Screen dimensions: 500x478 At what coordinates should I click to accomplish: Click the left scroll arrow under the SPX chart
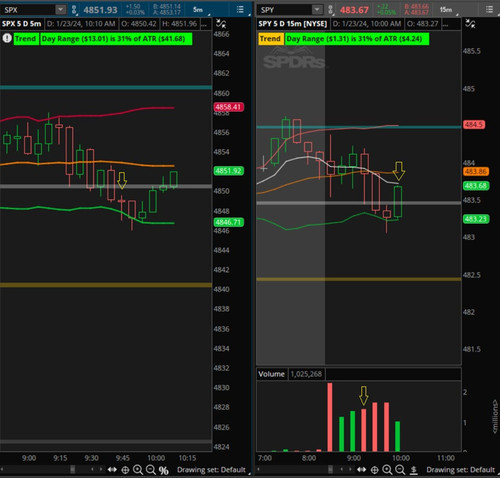2,470
